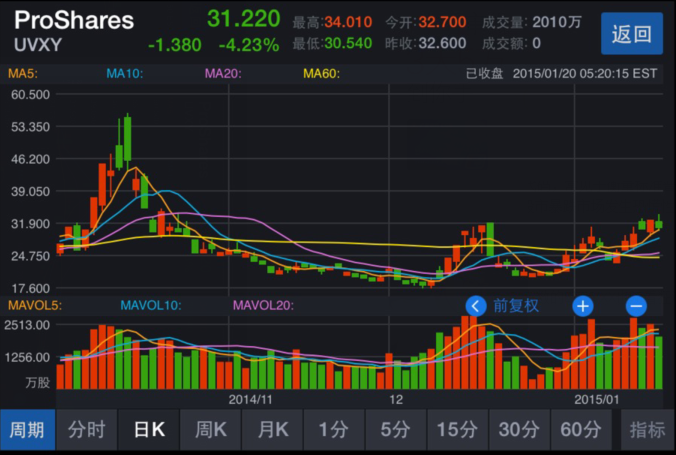Screen dimensions: 676x455
Task: Click the MA20 indicator label
Action: 223,73
